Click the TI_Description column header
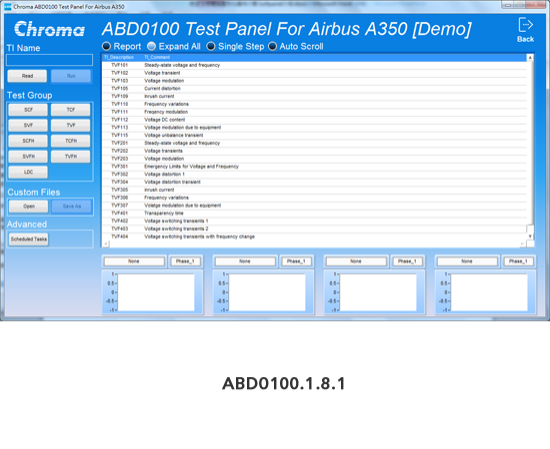550x449 pixels. point(119,58)
